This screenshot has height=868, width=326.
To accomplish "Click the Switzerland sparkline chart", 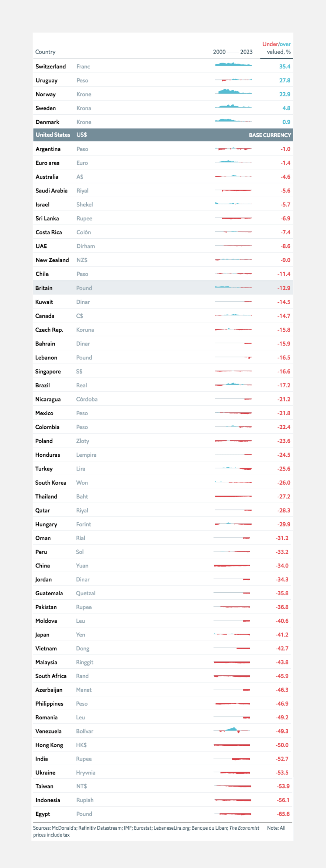I will 233,65.
